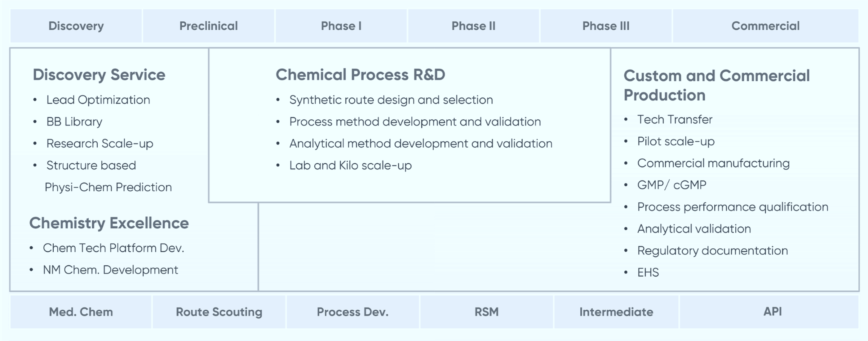
Task: Select the Route Scouting bottom label
Action: (219, 312)
